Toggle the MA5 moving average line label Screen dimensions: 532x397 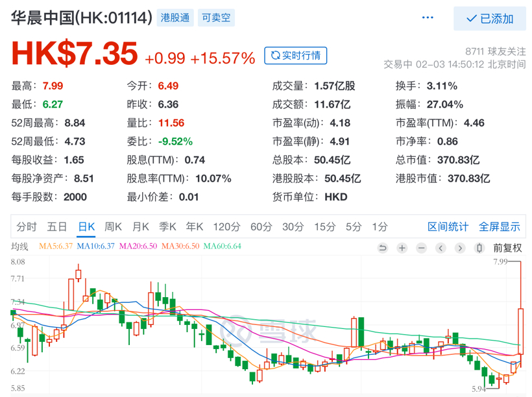pos(58,247)
